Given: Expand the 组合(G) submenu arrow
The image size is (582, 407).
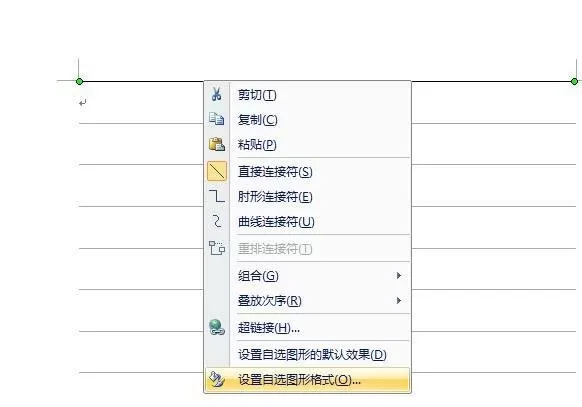Looking at the screenshot, I should 399,275.
